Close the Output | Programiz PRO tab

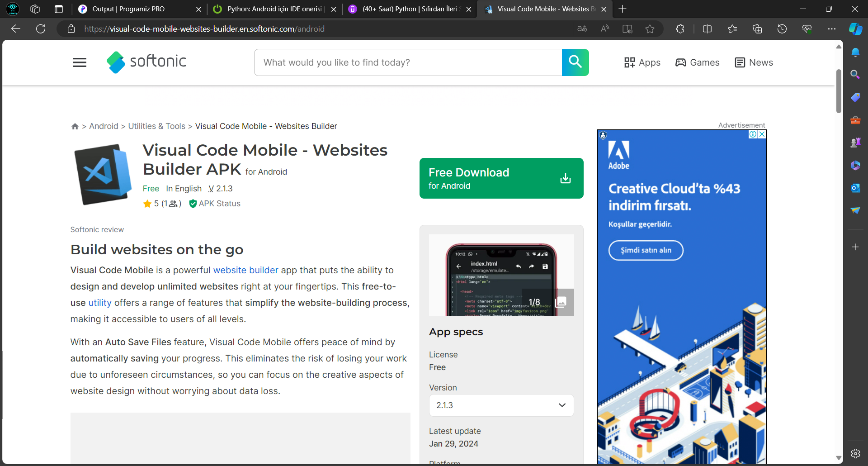198,9
